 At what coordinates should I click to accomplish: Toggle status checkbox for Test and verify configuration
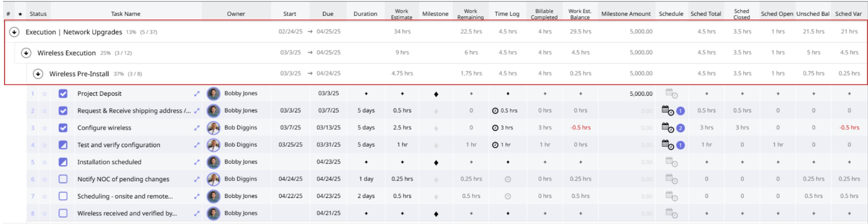(x=63, y=145)
